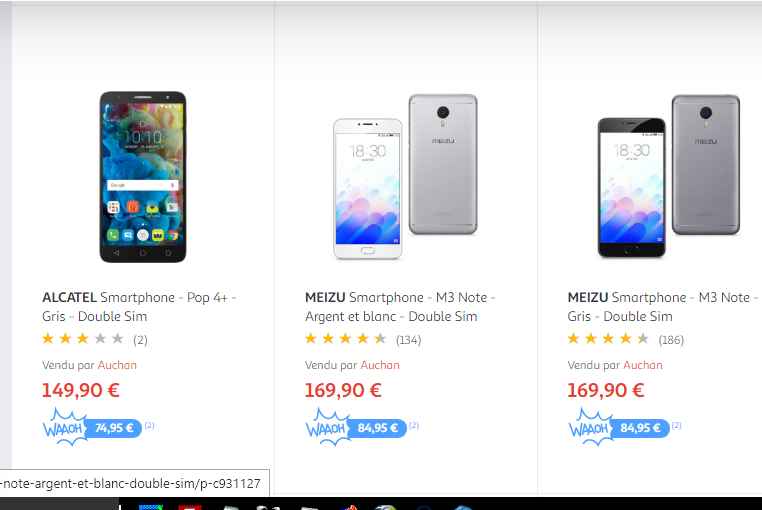Open the (134) reviews count link
762x510 pixels.
tap(409, 340)
